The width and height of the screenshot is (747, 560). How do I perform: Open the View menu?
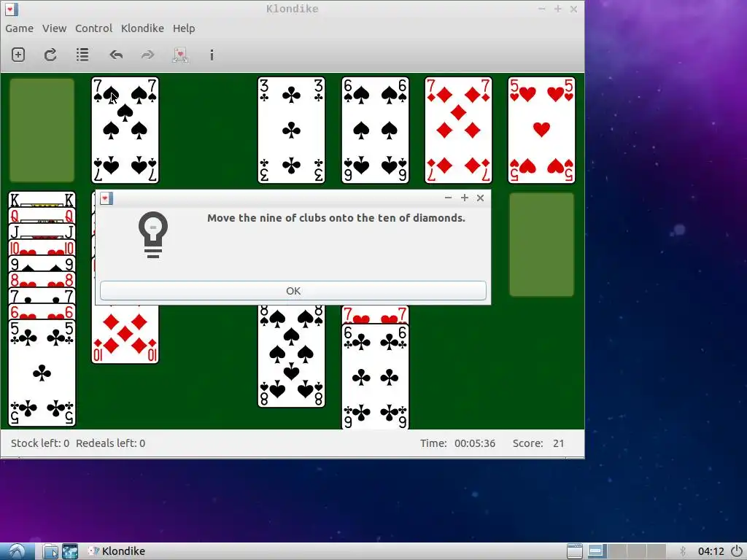tap(54, 28)
